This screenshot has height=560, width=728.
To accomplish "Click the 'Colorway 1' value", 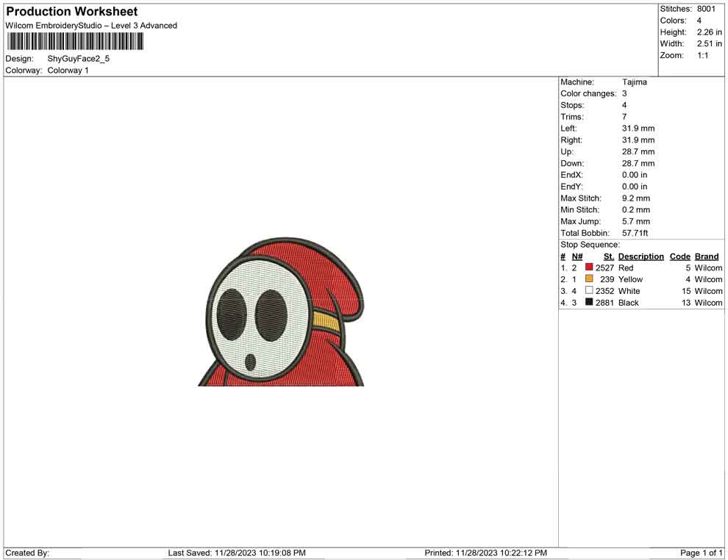I will [x=68, y=71].
